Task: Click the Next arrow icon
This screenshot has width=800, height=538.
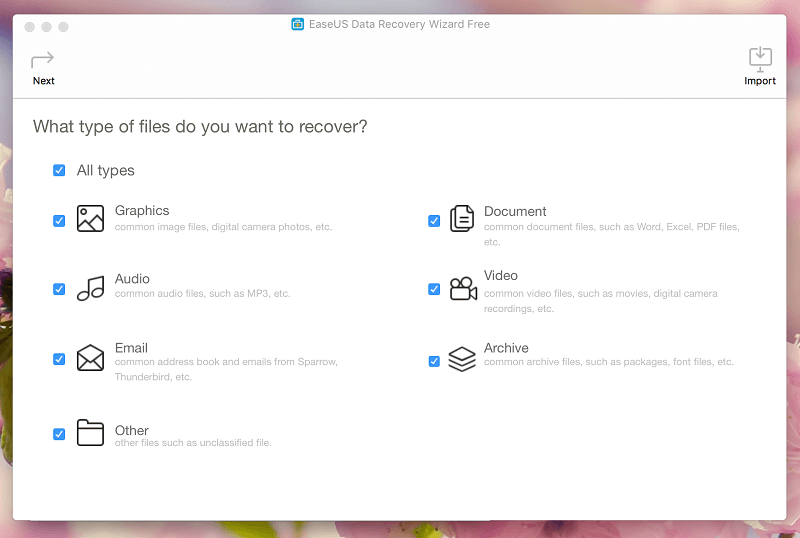Action: pyautogui.click(x=42, y=60)
